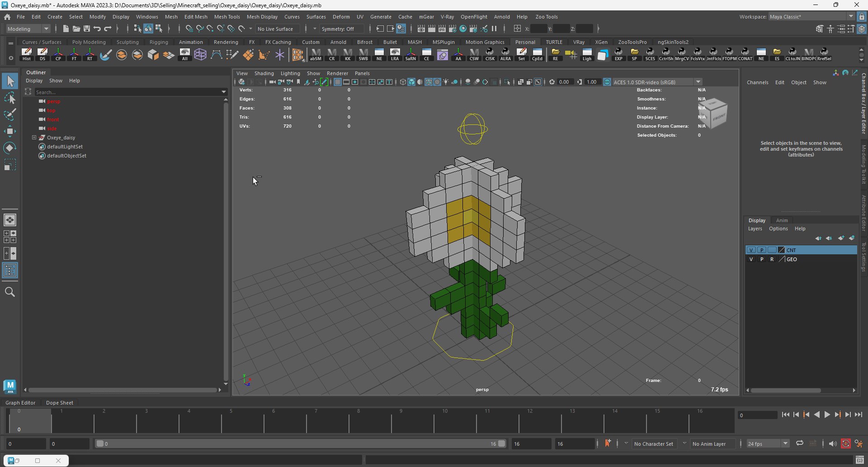Click the Symmetry: Off field
This screenshot has width=868, height=467.
click(x=342, y=29)
